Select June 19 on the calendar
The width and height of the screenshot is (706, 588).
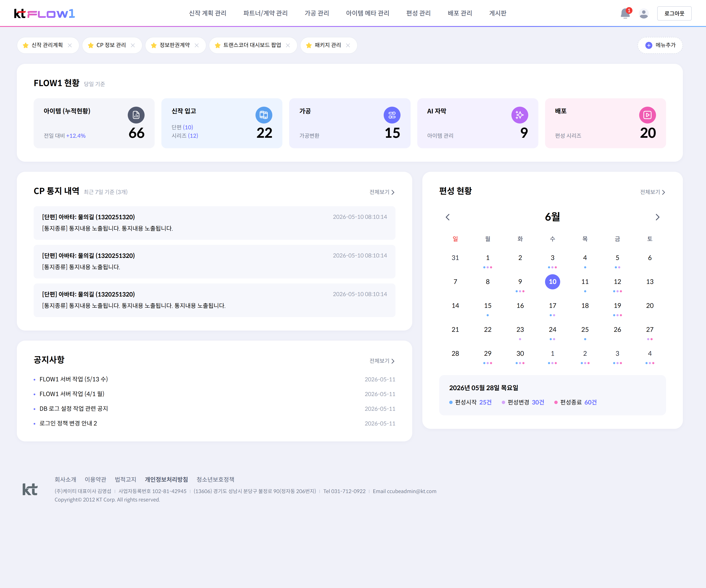(x=617, y=306)
